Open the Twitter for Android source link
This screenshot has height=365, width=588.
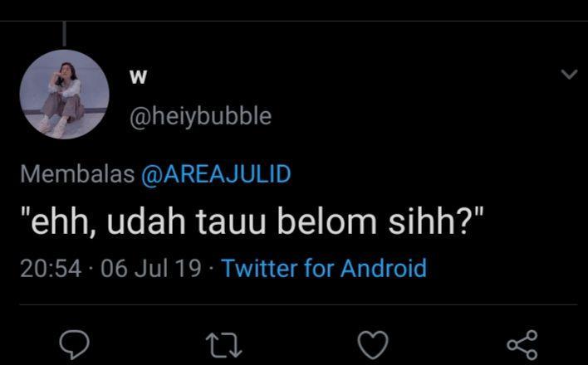325,268
